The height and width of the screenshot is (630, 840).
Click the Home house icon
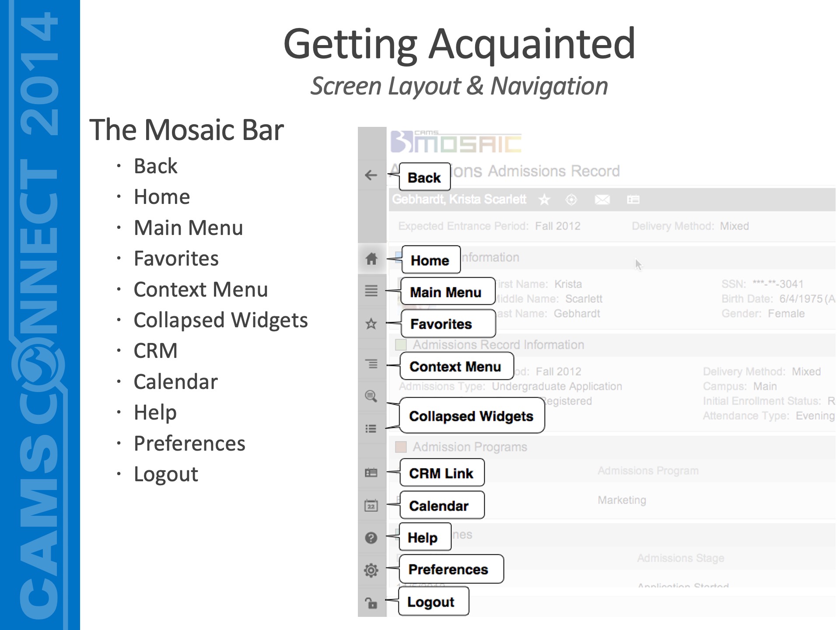coord(371,259)
